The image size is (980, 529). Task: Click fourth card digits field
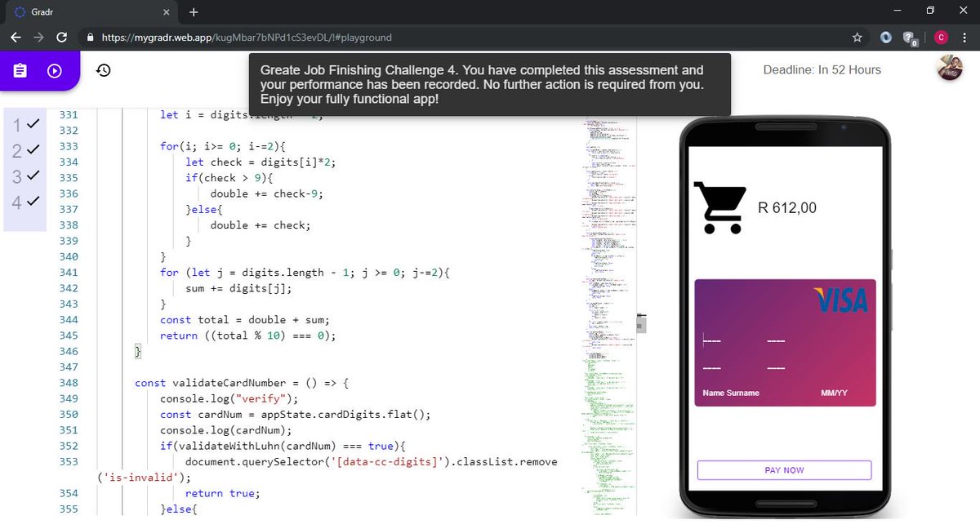tap(776, 368)
